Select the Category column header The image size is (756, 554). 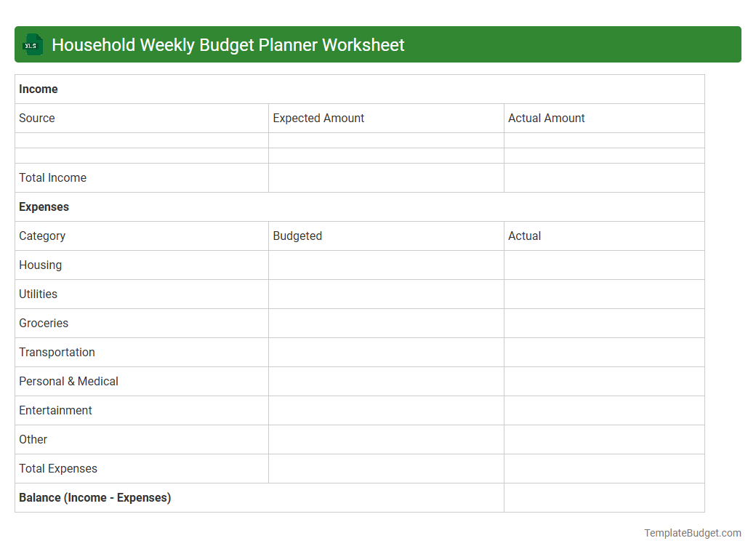pos(41,236)
